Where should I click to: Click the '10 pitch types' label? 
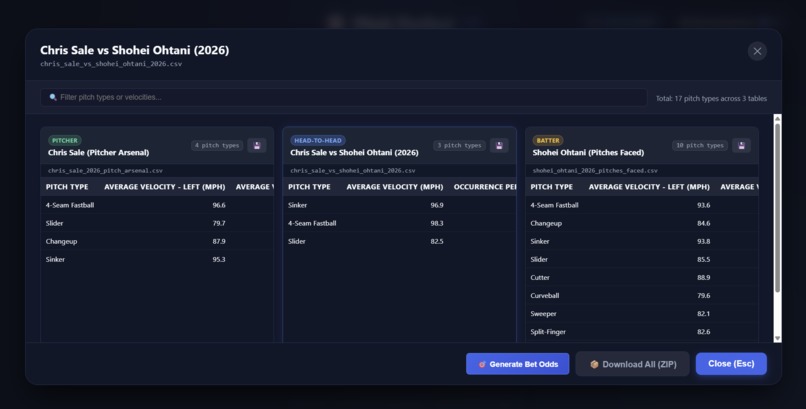(700, 145)
